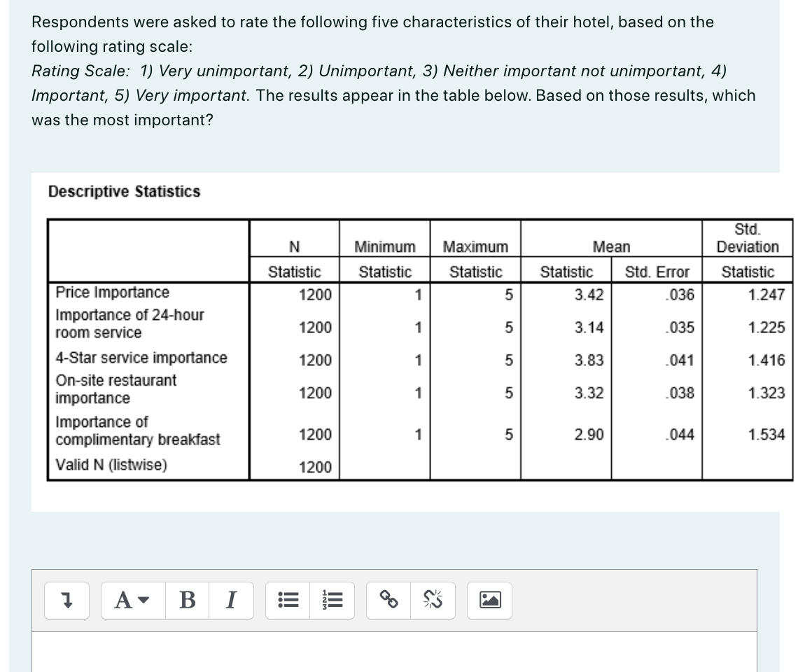Toggle the unordered list formatting
798x672 pixels.
click(x=288, y=600)
